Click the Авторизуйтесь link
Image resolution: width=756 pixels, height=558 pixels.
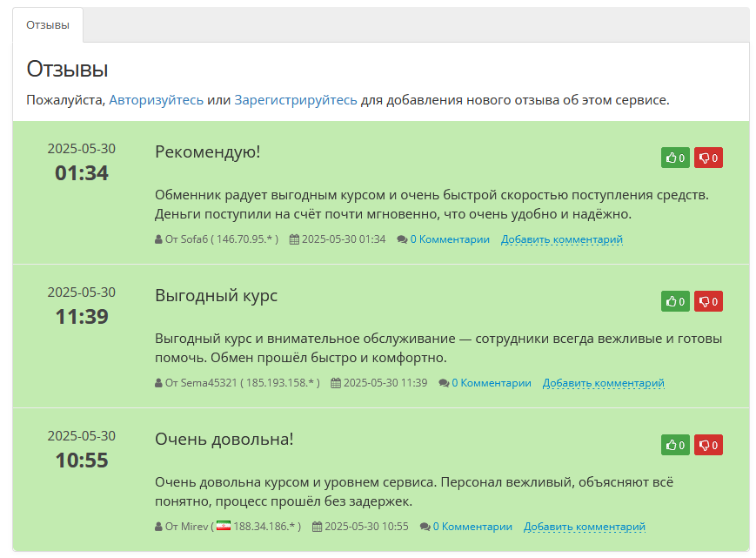click(157, 100)
